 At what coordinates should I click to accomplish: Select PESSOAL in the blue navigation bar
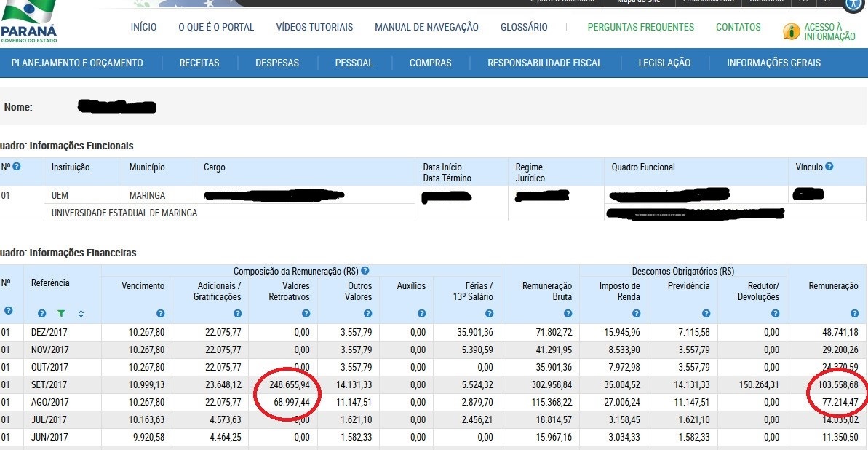[354, 63]
